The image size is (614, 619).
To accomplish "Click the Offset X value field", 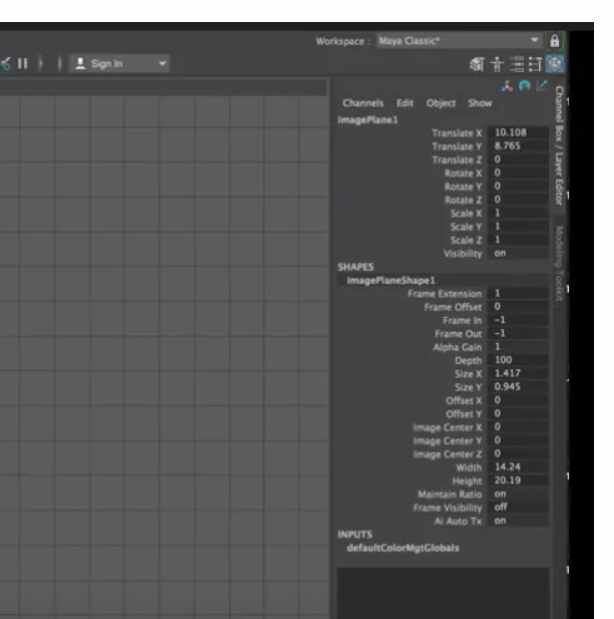I will point(518,400).
